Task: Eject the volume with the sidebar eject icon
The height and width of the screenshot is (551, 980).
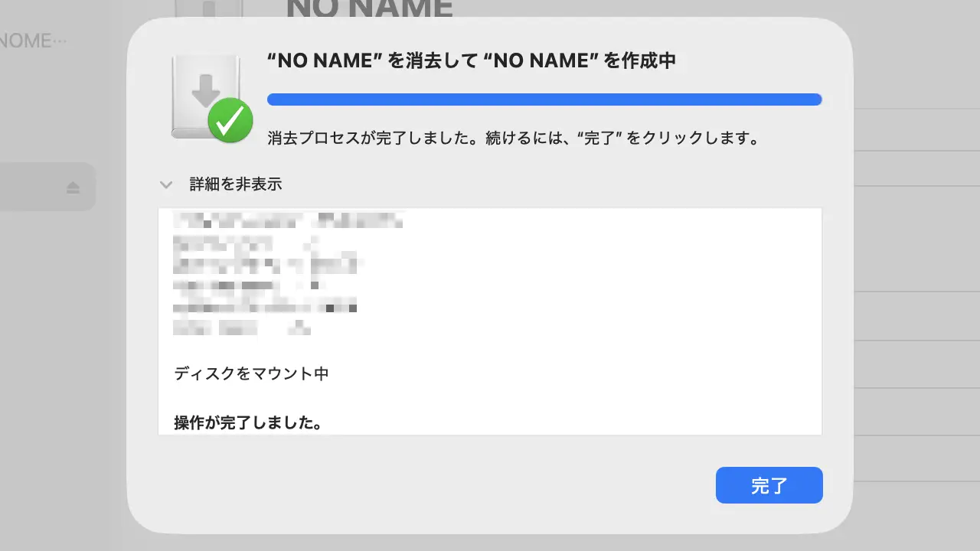Action: 73,187
